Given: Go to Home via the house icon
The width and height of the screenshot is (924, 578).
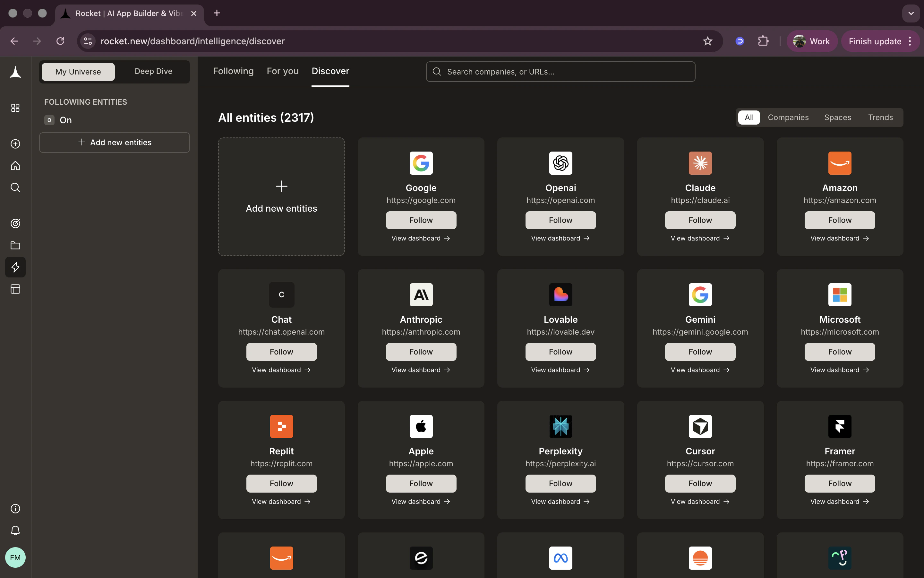Looking at the screenshot, I should tap(15, 165).
